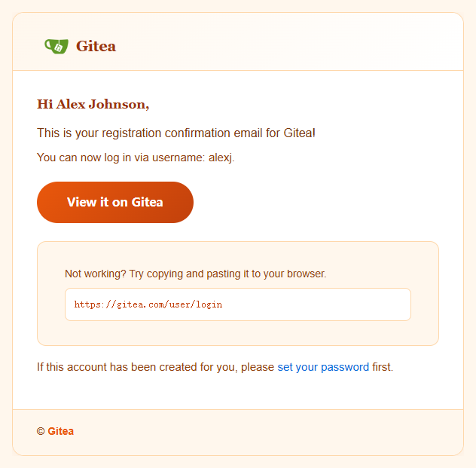Click the green Gitea teacup logo
The height and width of the screenshot is (468, 476).
click(x=56, y=46)
